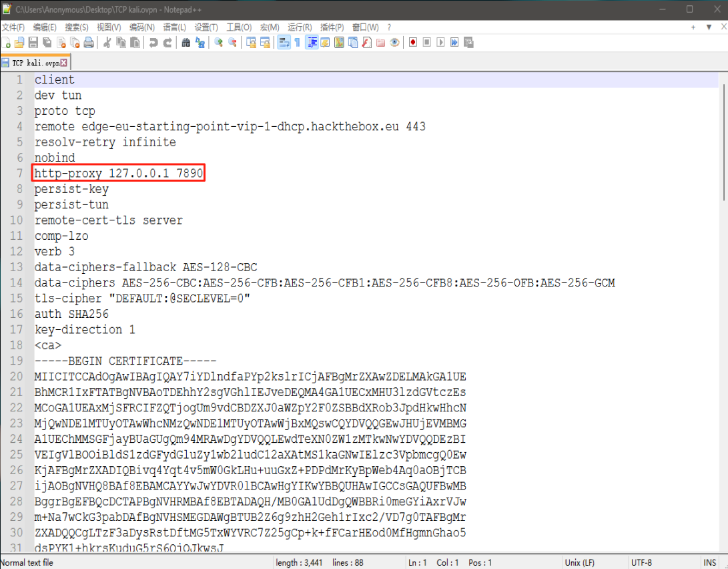The width and height of the screenshot is (728, 569).
Task: Open the Document Map toolbar icon
Action: (338, 43)
